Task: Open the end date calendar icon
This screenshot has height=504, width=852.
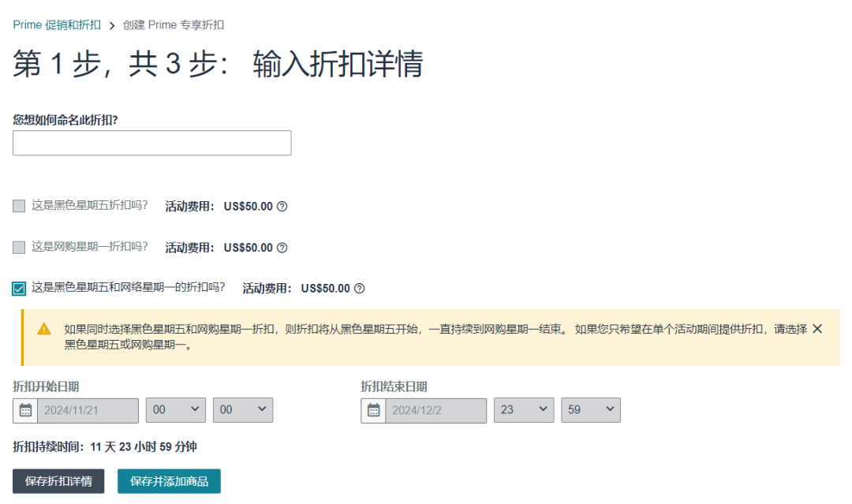Action: [373, 410]
